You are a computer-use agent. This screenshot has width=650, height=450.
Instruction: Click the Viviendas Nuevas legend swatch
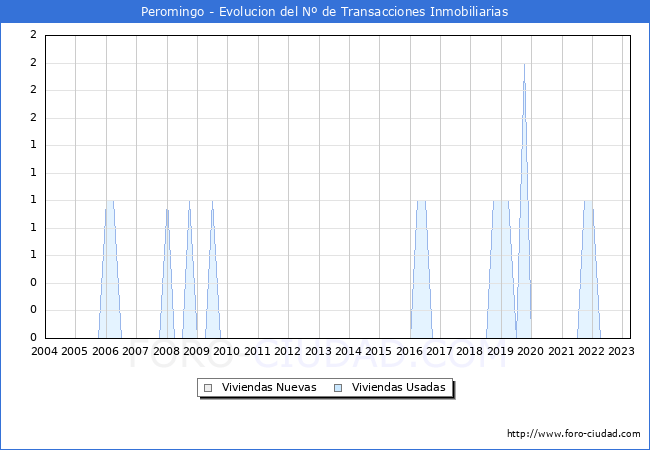coord(208,388)
